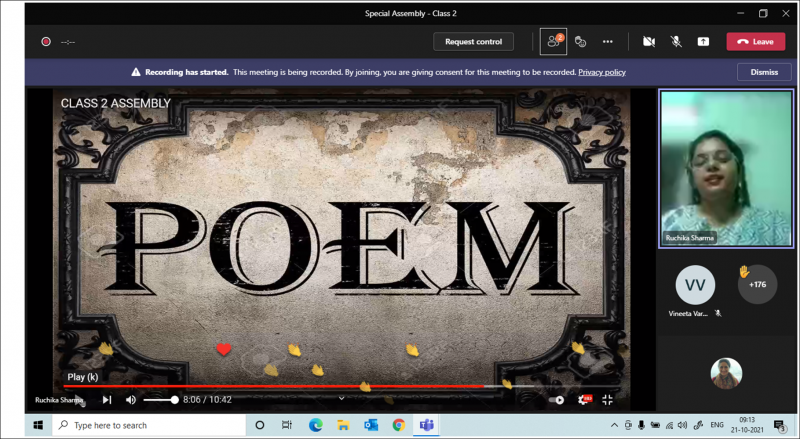Click the microphone in-use tray icon
800x439 pixels.
642,425
